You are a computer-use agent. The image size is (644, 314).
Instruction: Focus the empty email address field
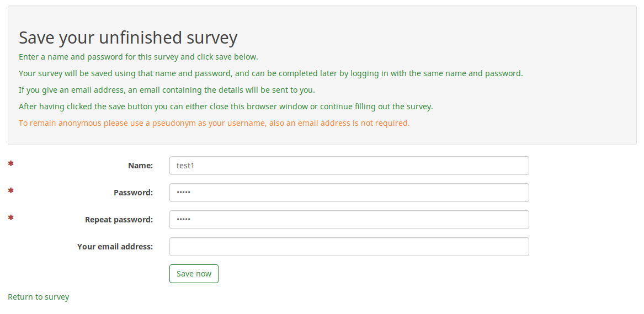[349, 247]
